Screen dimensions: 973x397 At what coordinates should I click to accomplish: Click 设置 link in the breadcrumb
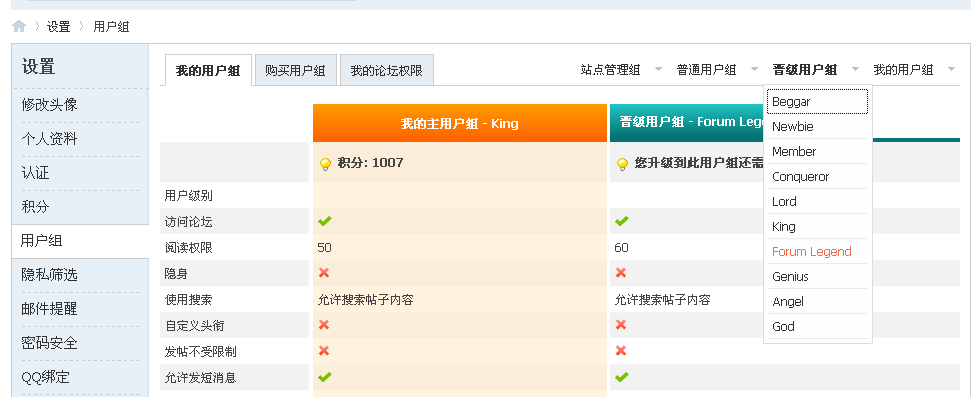point(59,27)
